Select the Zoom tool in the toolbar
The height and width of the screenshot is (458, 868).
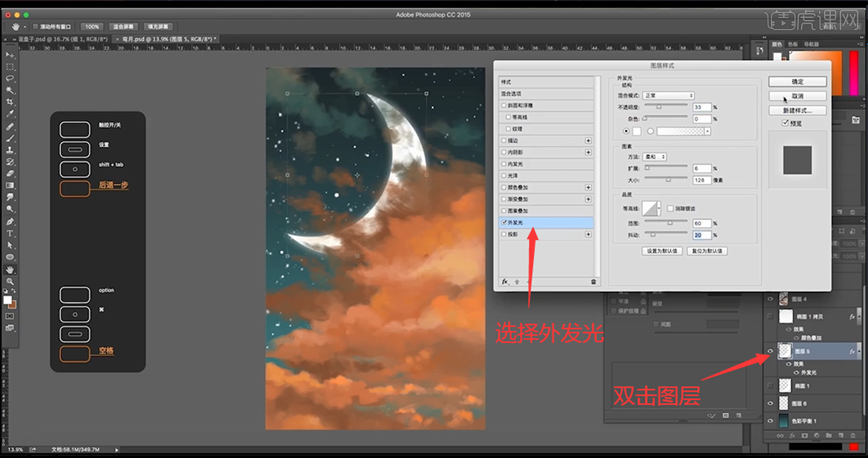coord(10,281)
